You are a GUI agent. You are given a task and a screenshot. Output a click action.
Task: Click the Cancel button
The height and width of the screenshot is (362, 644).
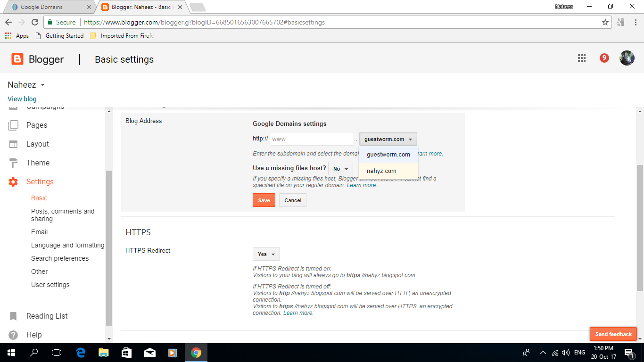(293, 200)
